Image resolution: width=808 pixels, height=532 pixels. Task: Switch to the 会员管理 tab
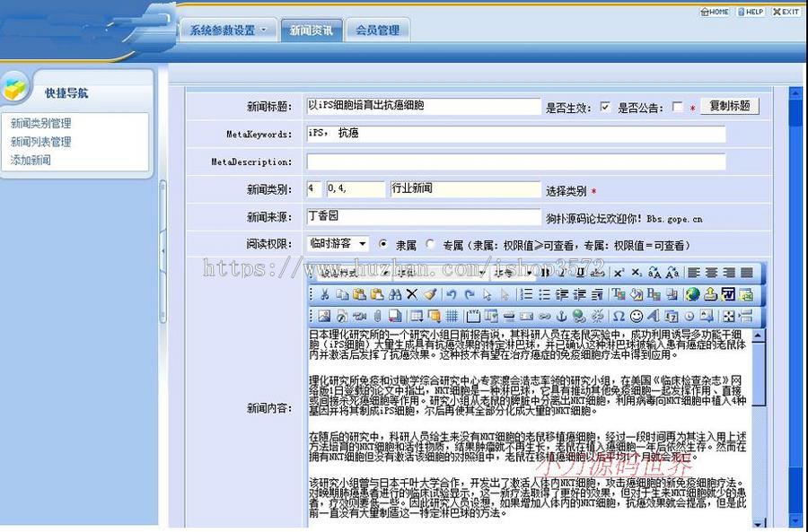tap(377, 30)
